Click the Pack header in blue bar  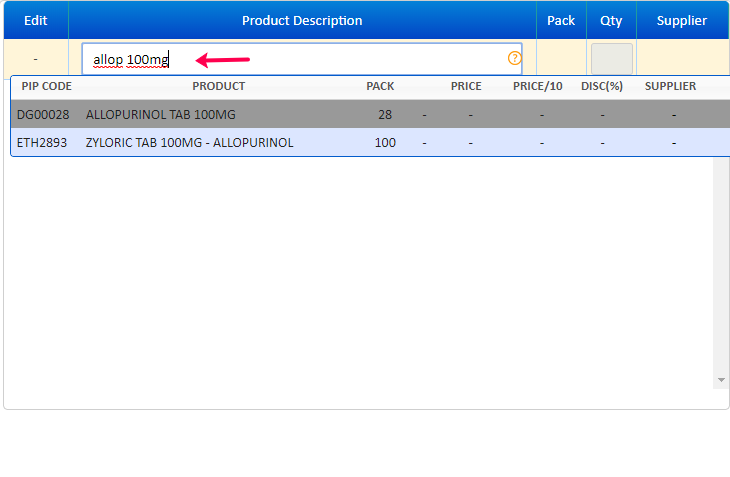pos(561,20)
